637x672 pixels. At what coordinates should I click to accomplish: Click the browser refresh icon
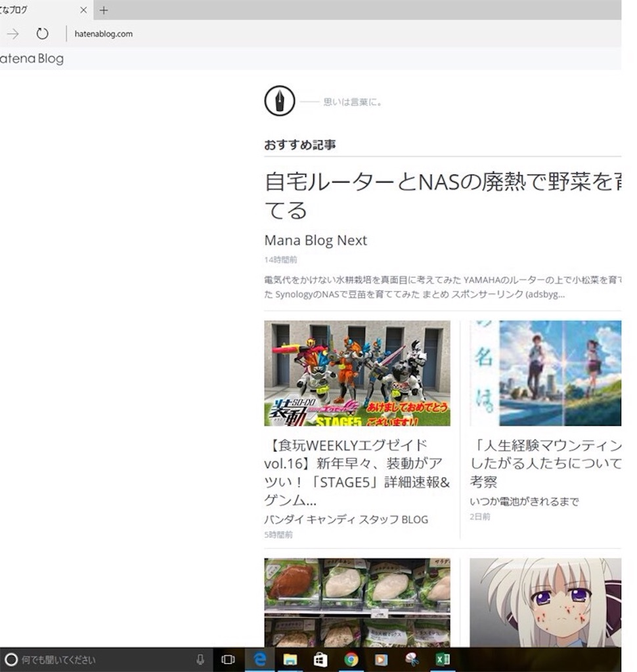click(x=42, y=33)
